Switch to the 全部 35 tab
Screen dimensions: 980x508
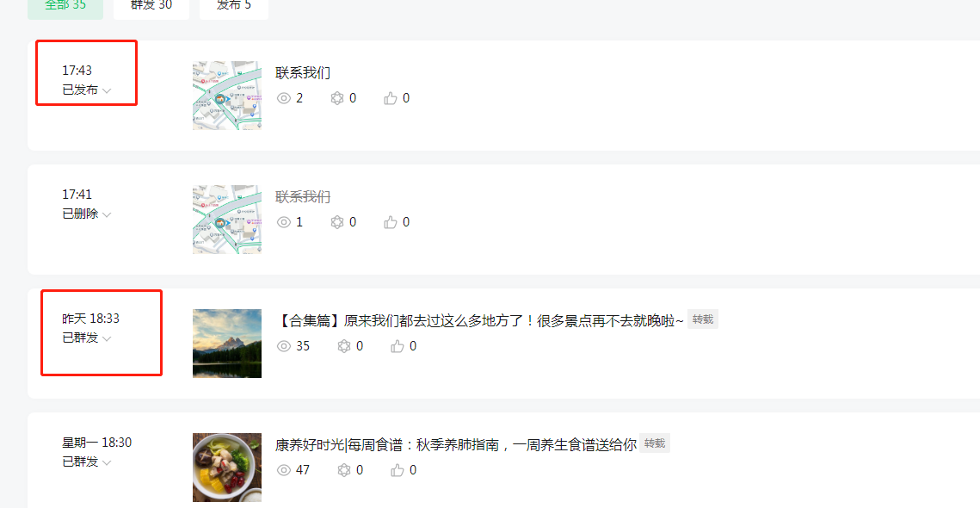[65, 8]
